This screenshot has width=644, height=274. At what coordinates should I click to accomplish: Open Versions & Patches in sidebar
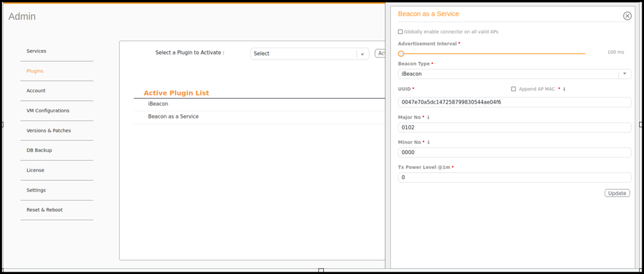coord(48,130)
